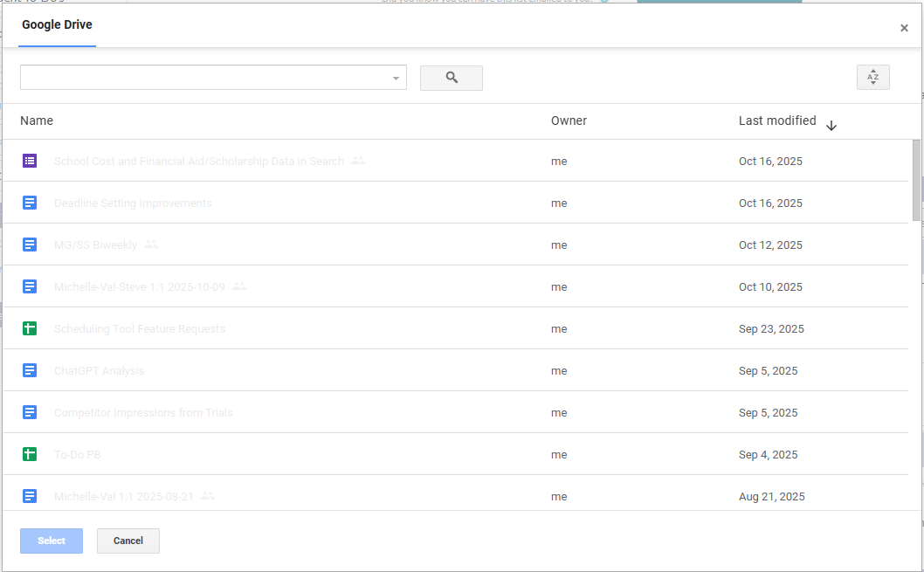924x572 pixels.
Task: Select the Michelle-Val-Steve 1:1 2025-10-09 document
Action: point(139,286)
